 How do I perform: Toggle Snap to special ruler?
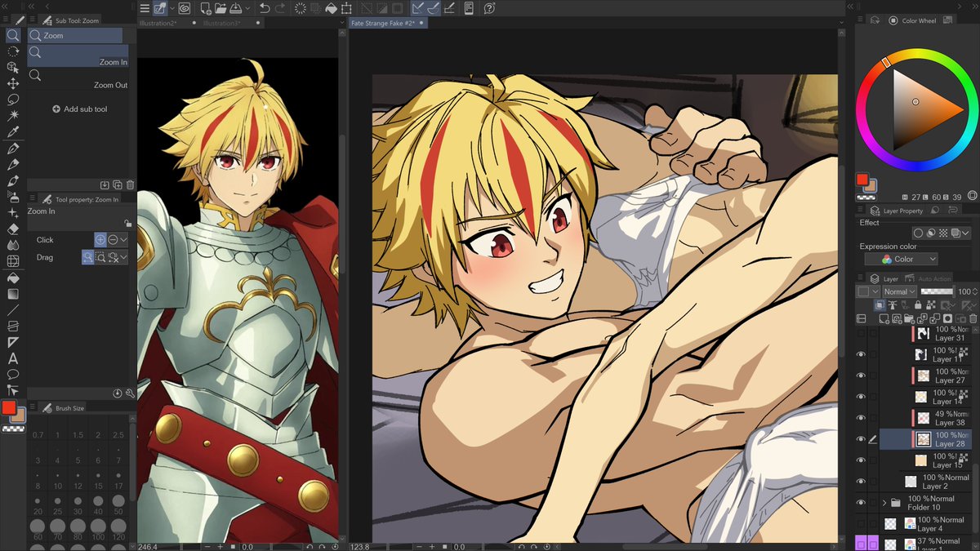[434, 8]
